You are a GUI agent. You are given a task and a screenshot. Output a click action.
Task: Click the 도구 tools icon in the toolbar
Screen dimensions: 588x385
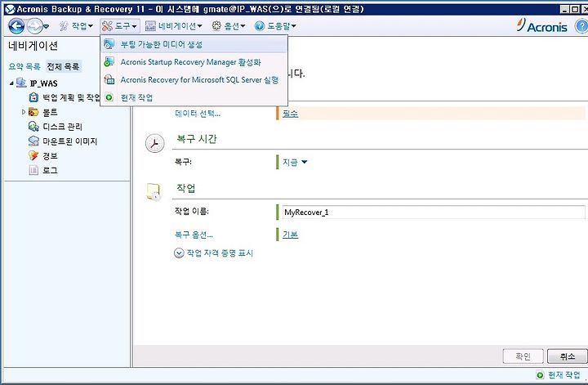(107, 26)
